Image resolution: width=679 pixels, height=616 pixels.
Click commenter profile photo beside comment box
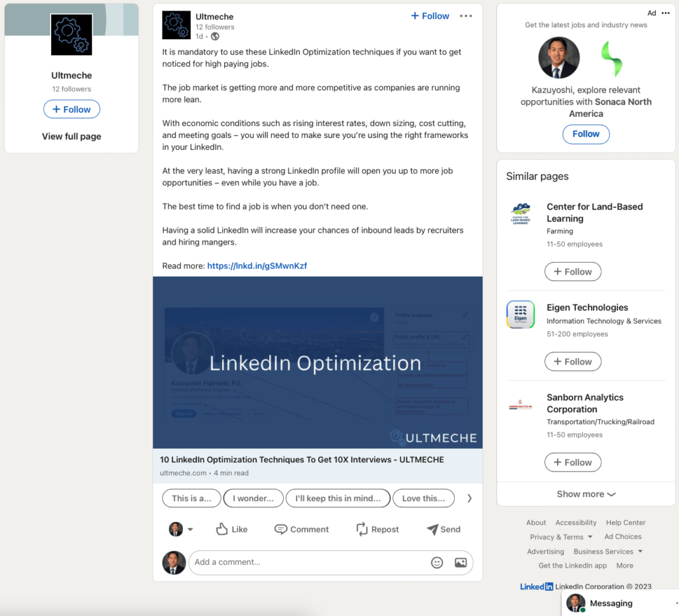point(174,562)
